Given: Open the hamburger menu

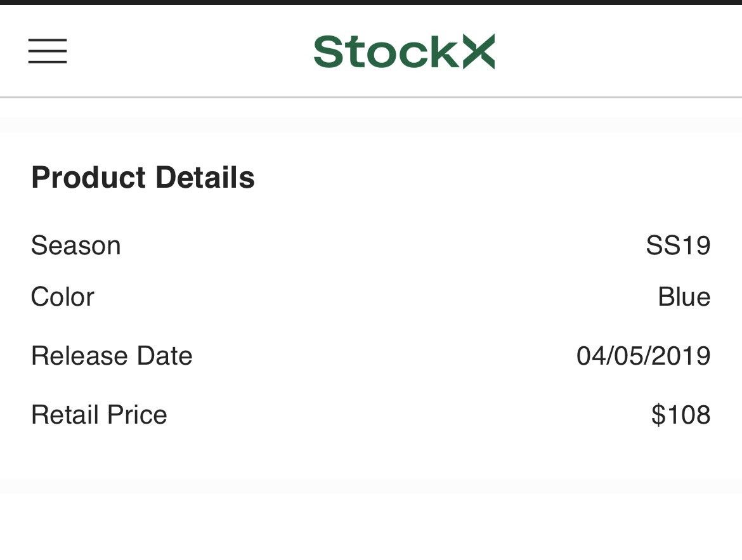Looking at the screenshot, I should (48, 51).
